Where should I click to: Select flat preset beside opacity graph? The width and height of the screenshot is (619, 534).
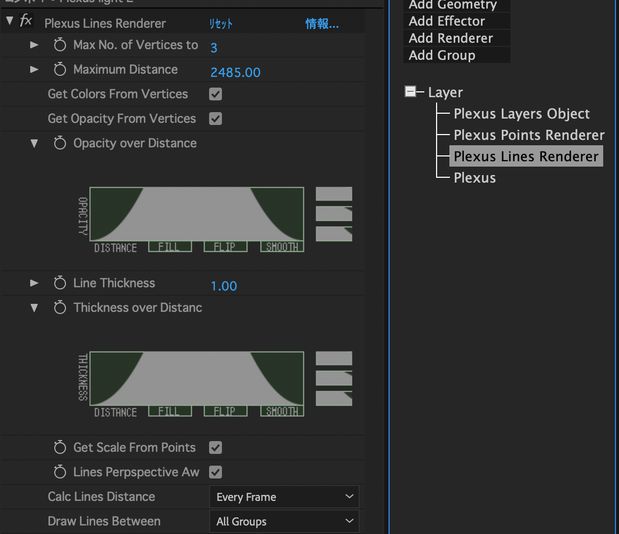(x=334, y=194)
